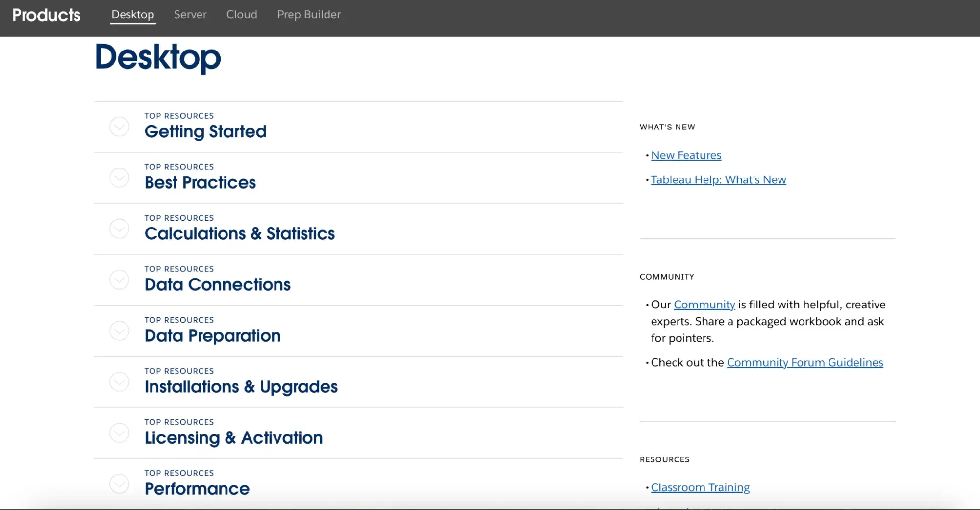Click the COMMUNITY section label

tap(667, 277)
